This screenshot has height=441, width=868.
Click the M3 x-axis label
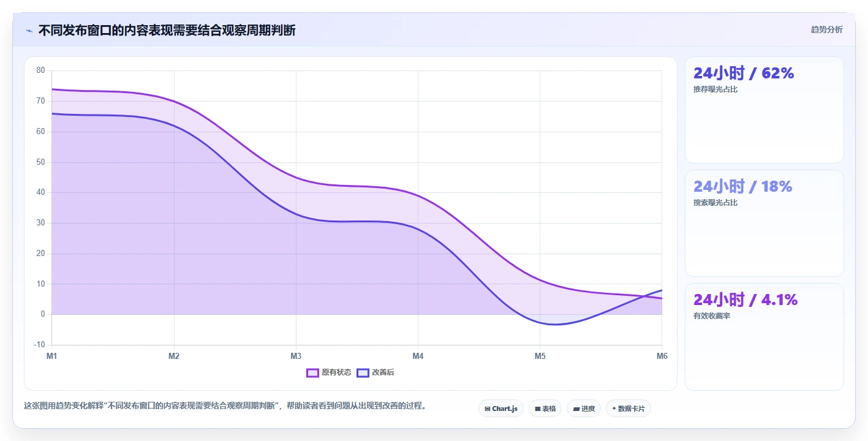[296, 356]
